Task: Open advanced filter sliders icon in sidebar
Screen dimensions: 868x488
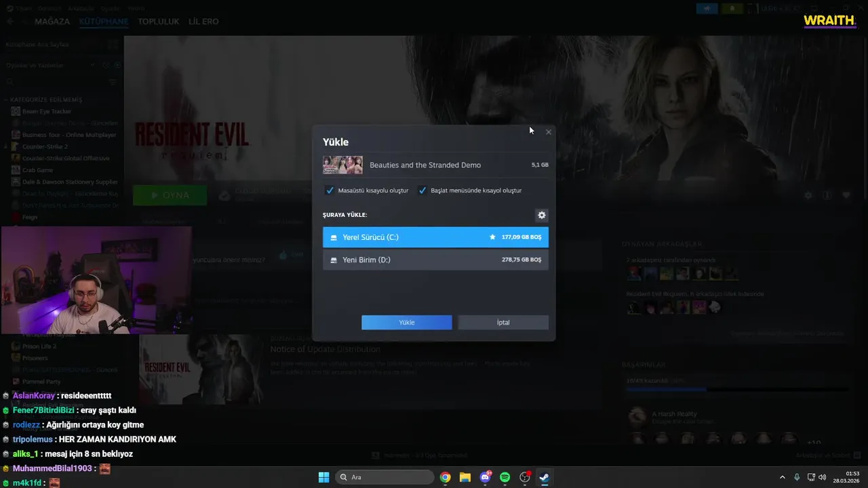Action: [x=113, y=82]
